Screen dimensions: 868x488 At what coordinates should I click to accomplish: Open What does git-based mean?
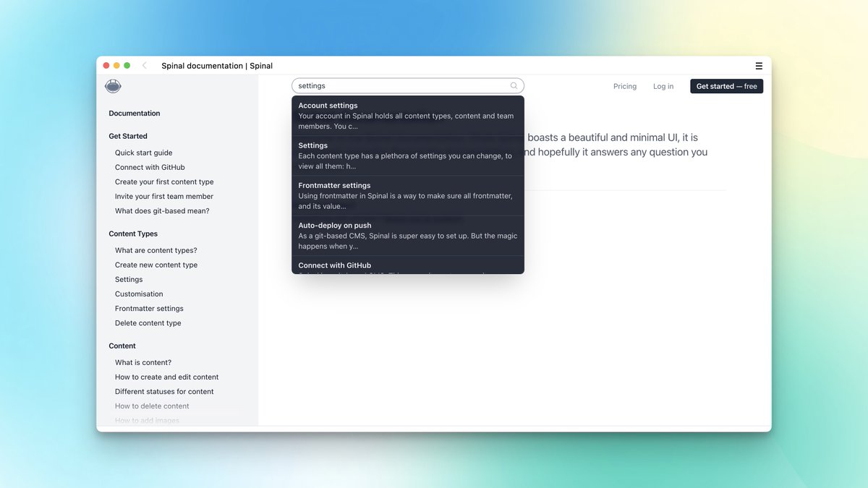(162, 211)
